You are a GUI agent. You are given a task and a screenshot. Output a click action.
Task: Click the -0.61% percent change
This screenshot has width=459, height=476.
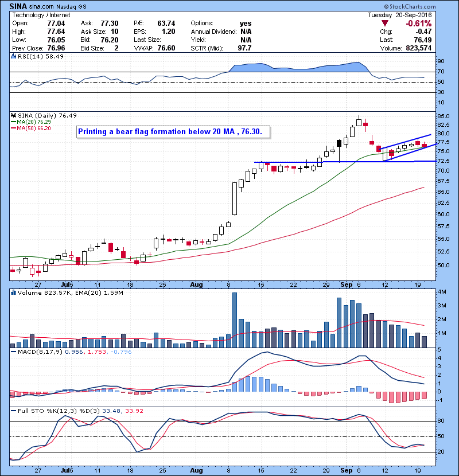point(419,24)
